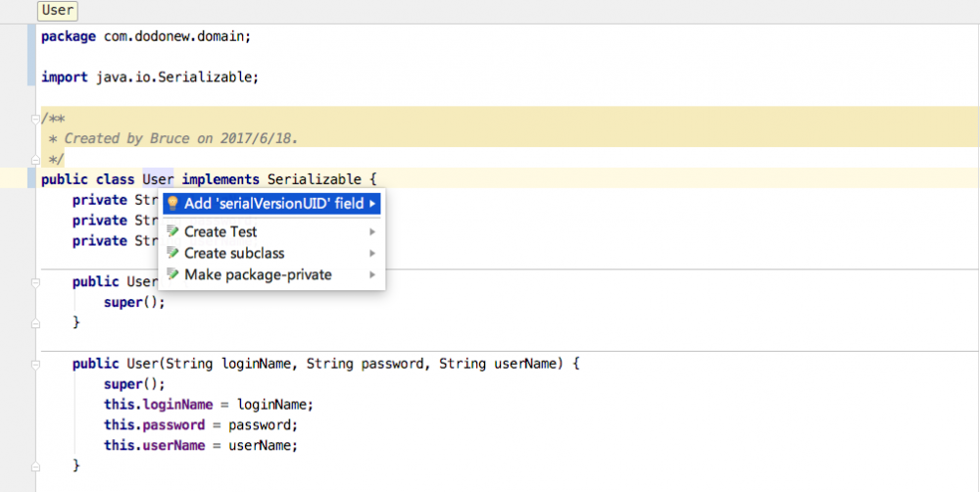Expand the submenu arrow for Add 'serialVersionUID' field
The image size is (980, 492).
[372, 204]
